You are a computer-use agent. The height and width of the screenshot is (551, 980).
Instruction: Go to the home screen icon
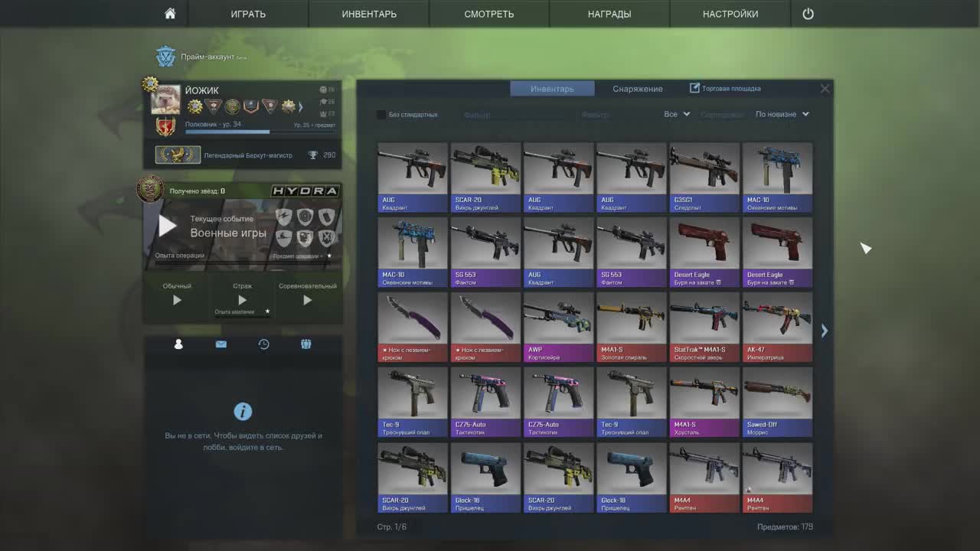170,14
